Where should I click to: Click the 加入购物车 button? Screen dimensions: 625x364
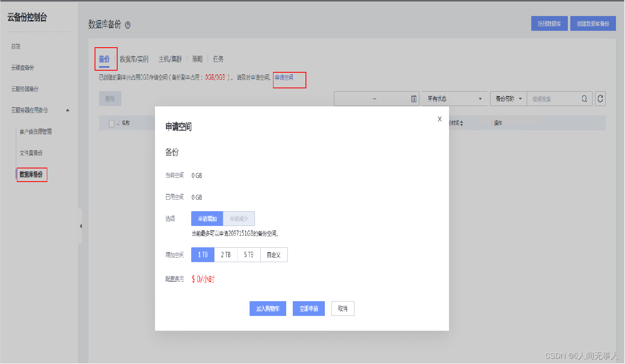[268, 309]
